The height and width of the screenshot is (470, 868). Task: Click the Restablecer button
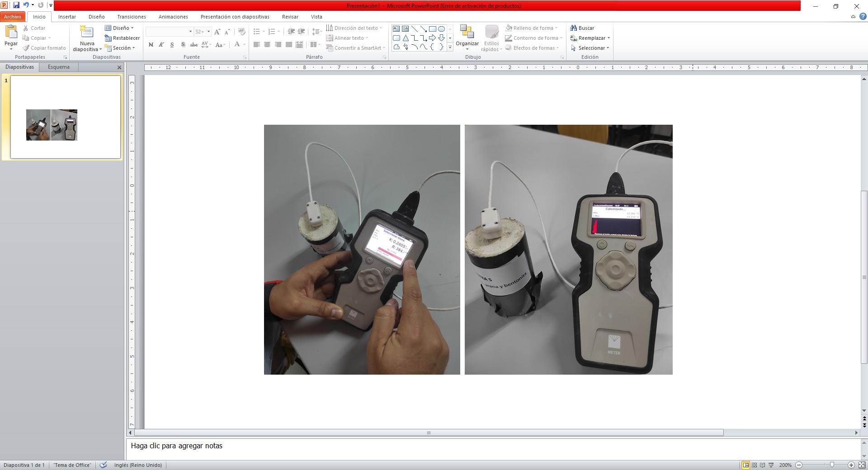click(x=122, y=38)
